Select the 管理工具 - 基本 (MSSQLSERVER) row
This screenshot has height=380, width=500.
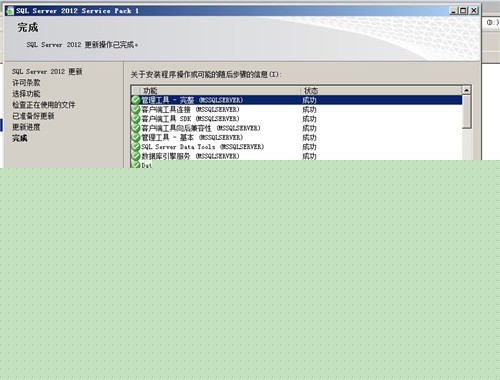pos(297,137)
